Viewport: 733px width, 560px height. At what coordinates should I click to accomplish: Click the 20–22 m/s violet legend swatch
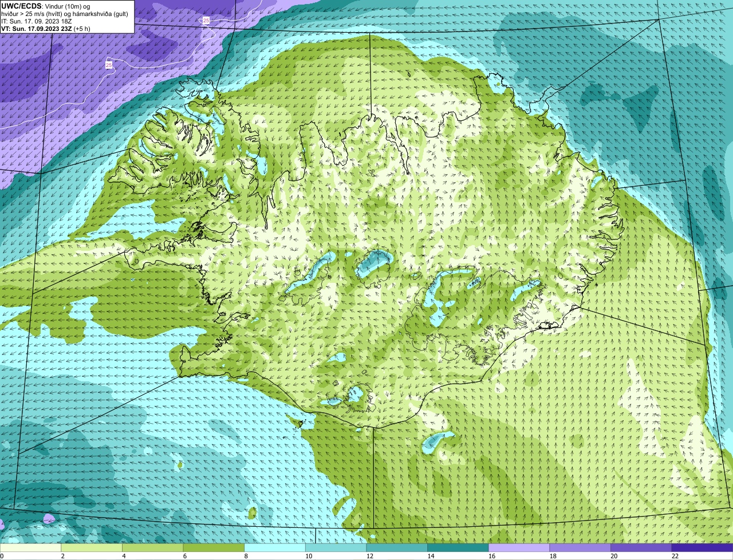click(x=641, y=547)
